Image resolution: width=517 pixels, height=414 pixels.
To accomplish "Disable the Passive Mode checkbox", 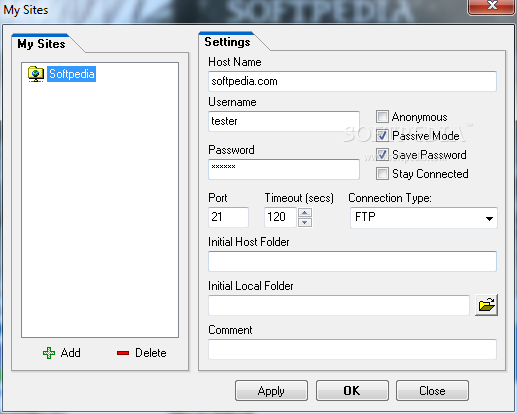I will coord(382,136).
